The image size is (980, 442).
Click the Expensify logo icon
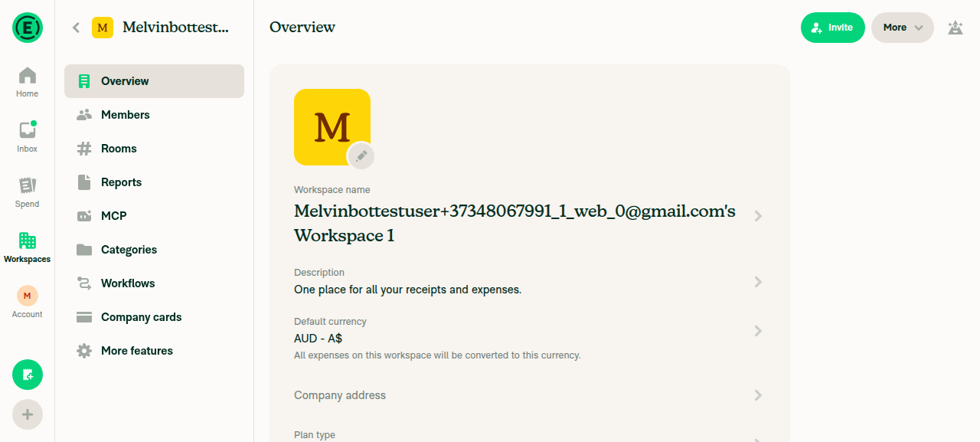coord(28,28)
